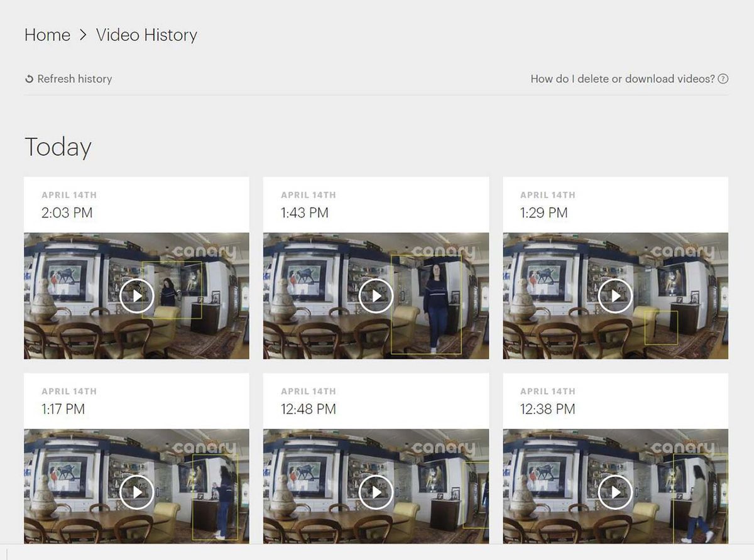Open the 12:38 PM video thumbnail
The image size is (754, 560).
pyautogui.click(x=615, y=492)
